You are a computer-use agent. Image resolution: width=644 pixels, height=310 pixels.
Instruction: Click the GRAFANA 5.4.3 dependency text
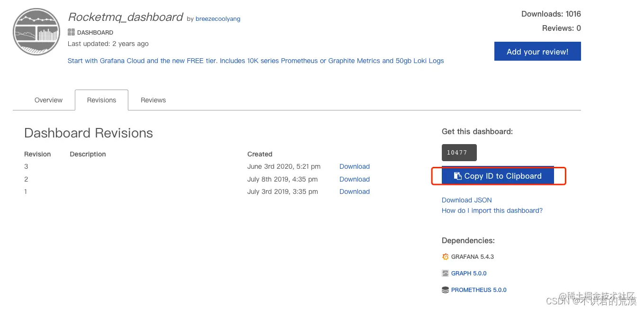(x=473, y=256)
